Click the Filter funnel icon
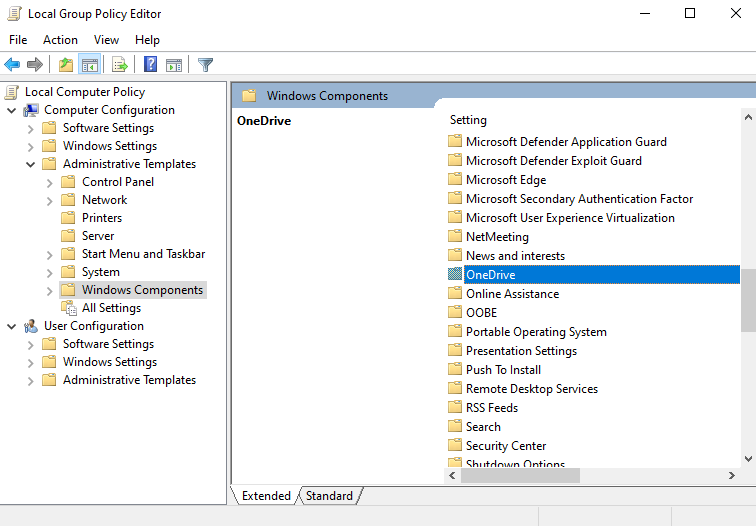Screen dimensions: 756x526 [x=205, y=65]
